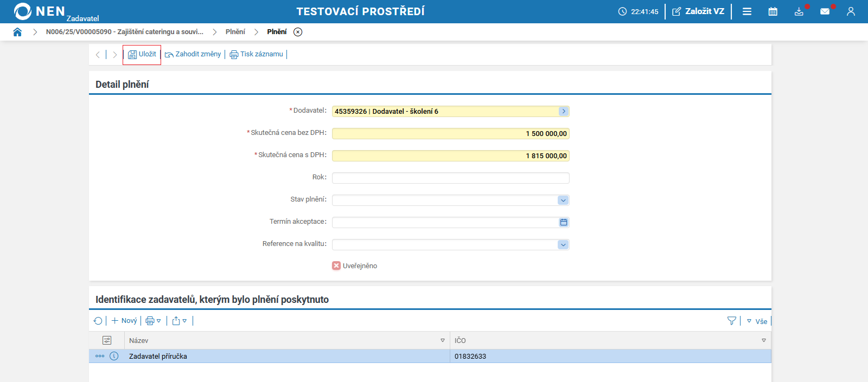Image resolution: width=868 pixels, height=382 pixels.
Task: Click the Založit VZ button
Action: coord(698,11)
